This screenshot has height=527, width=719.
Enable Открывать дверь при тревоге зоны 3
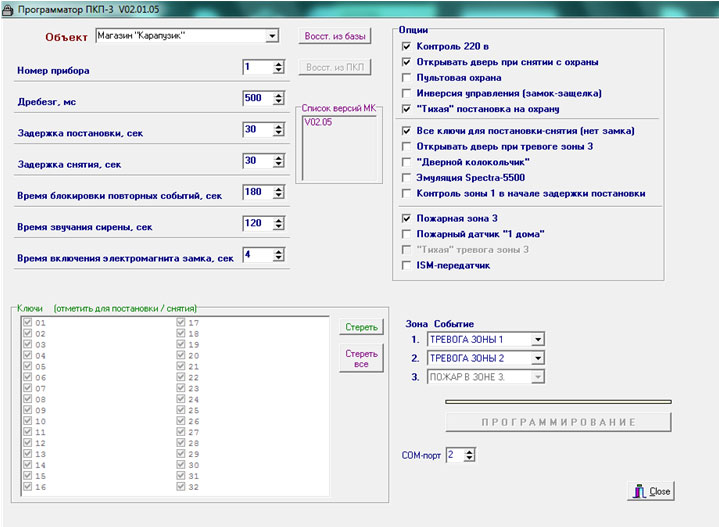[x=406, y=146]
